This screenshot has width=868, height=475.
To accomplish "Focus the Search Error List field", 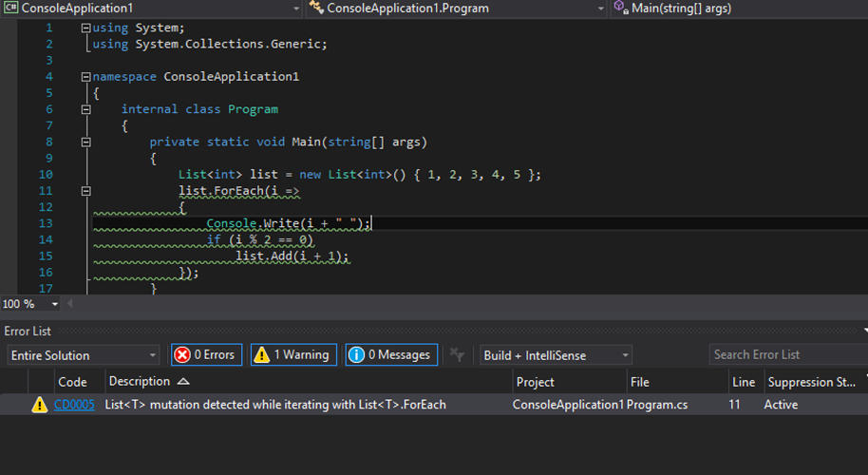I will [788, 355].
